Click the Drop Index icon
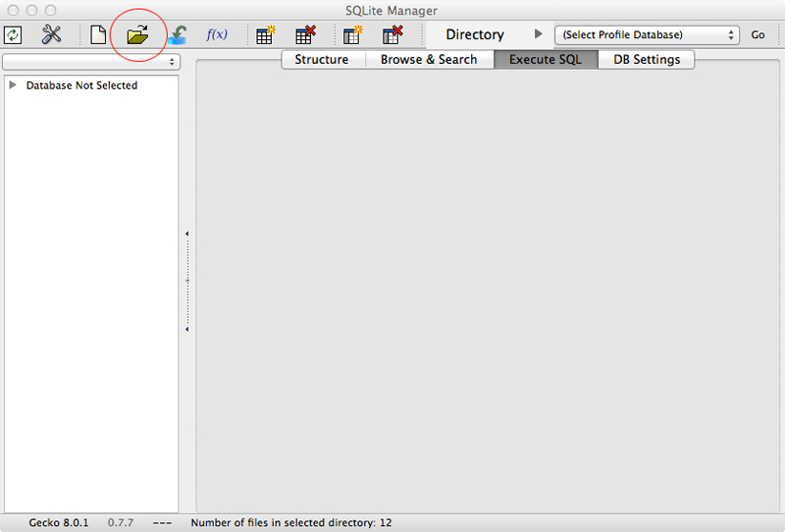Viewport: 785px width, 532px height. coord(392,35)
